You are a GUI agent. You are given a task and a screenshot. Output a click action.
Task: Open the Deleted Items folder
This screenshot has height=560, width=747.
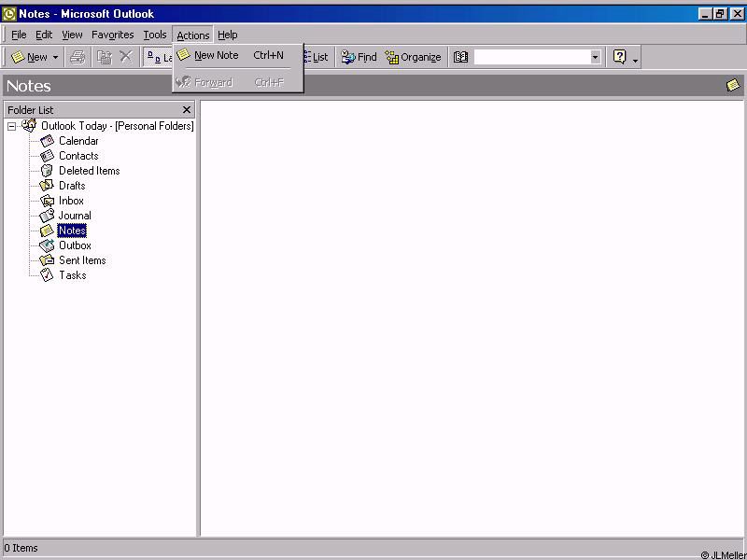click(89, 171)
